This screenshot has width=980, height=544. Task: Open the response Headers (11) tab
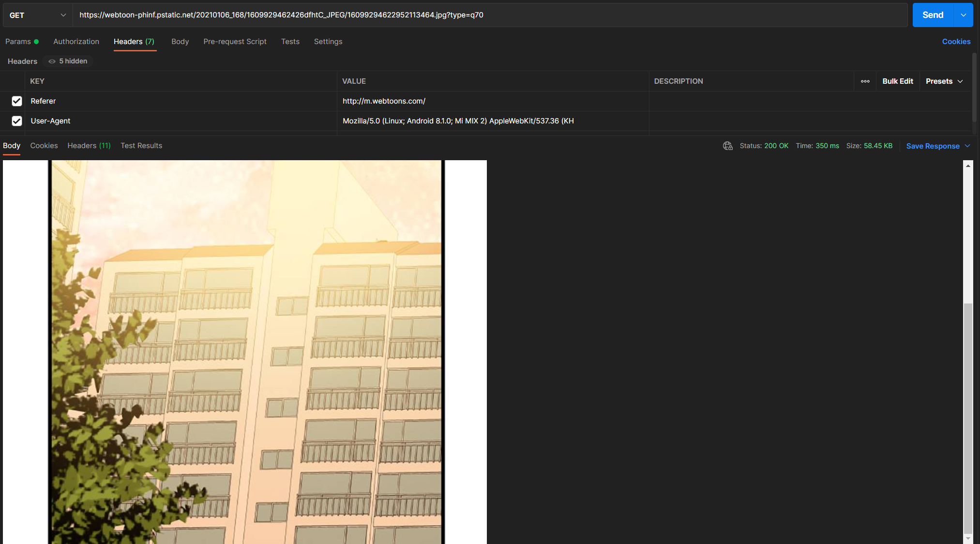point(89,146)
